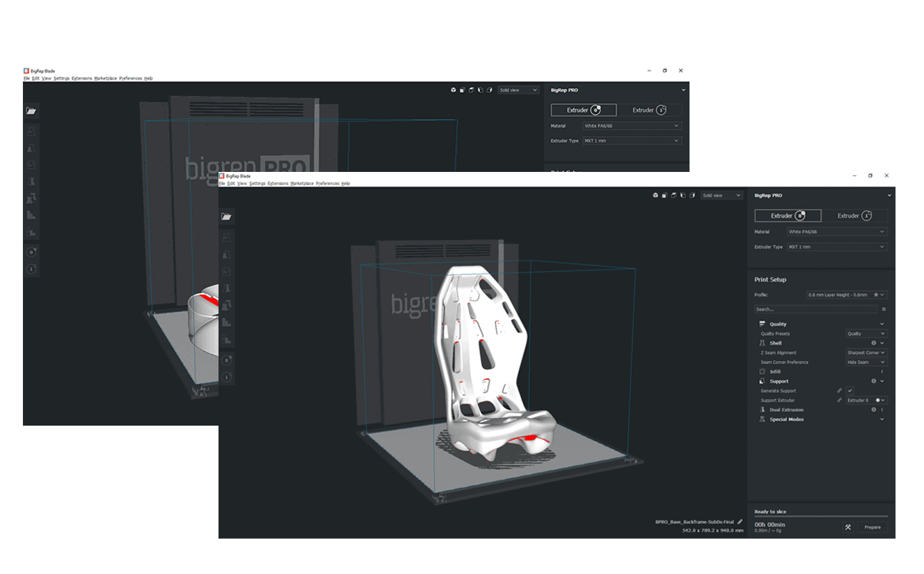Select Extruder 0 tab in front window

point(788,216)
